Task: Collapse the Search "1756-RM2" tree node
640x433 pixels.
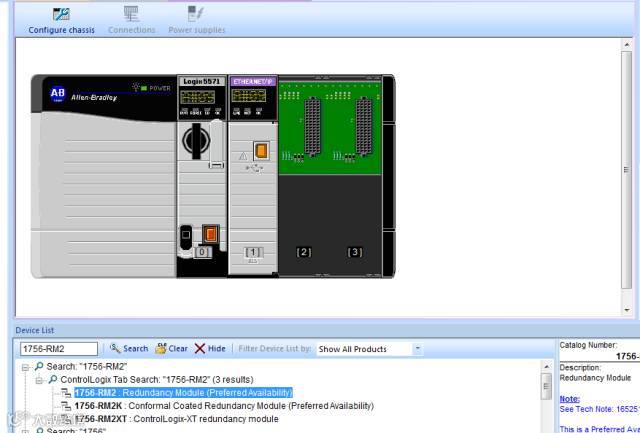Action: (25, 367)
